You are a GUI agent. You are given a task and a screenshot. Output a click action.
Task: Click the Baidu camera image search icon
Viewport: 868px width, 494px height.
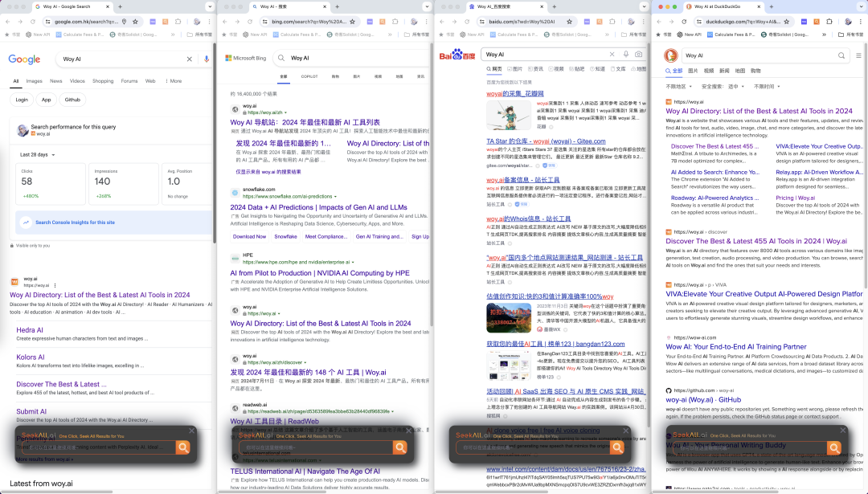coord(638,54)
